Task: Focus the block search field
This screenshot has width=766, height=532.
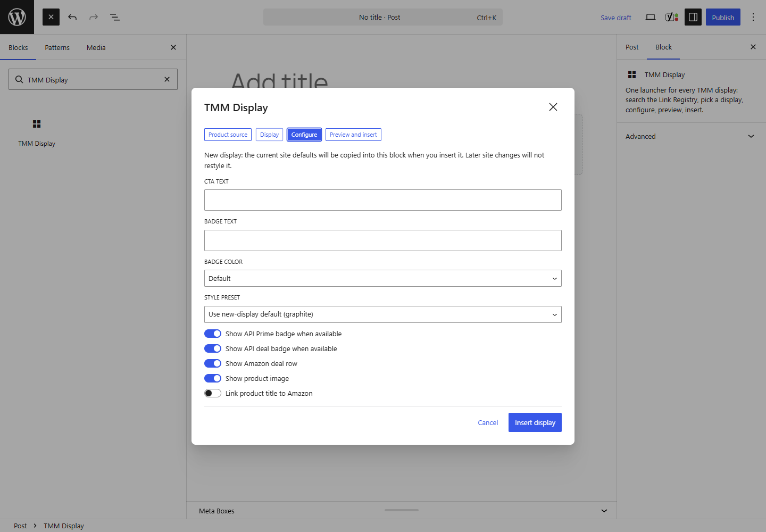Action: point(93,79)
